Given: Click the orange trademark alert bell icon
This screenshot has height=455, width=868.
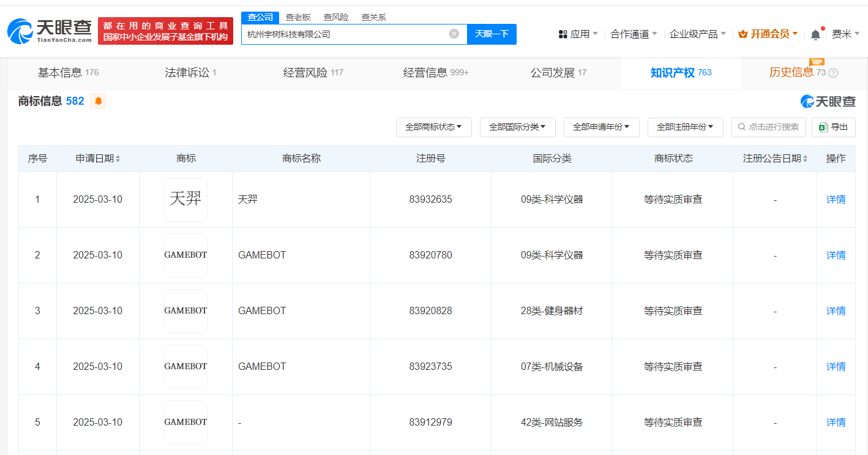Looking at the screenshot, I should [99, 101].
